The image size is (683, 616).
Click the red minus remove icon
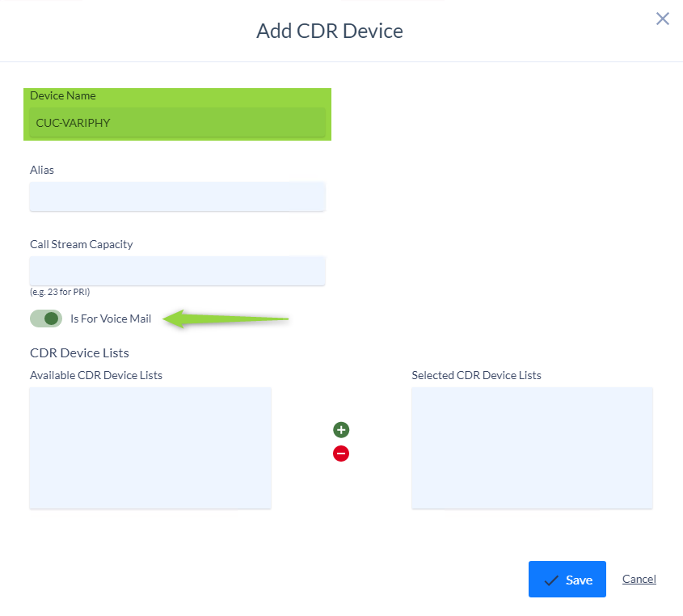coord(341,454)
